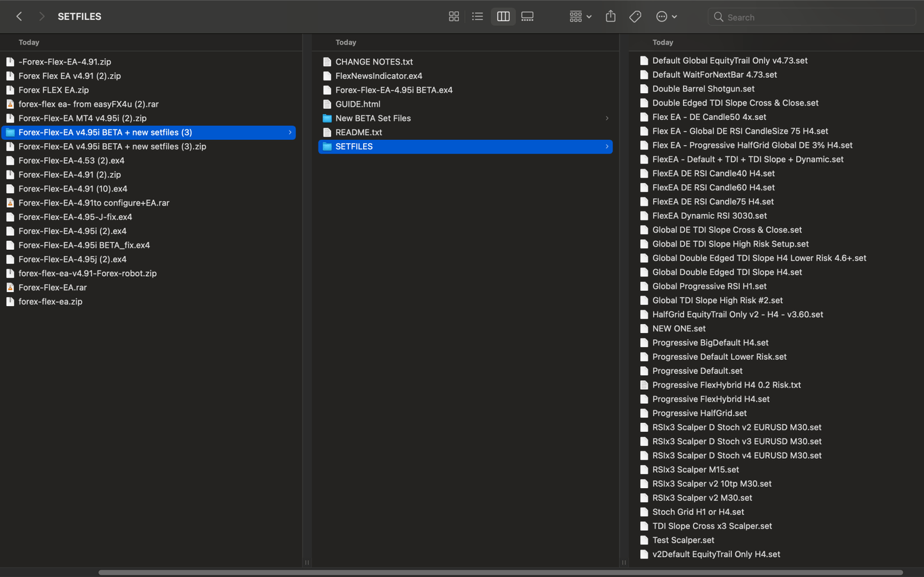Image resolution: width=924 pixels, height=577 pixels.
Task: Open the Group By dropdown
Action: [581, 17]
